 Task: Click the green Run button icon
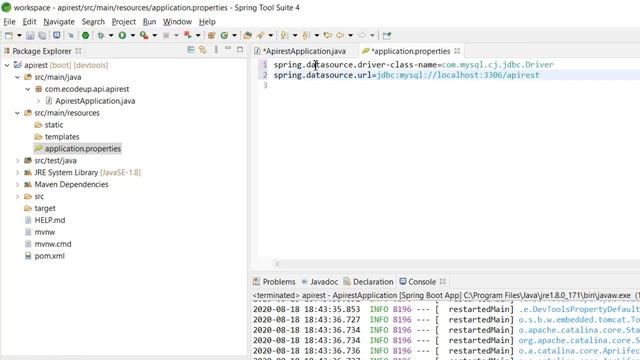[x=122, y=36]
